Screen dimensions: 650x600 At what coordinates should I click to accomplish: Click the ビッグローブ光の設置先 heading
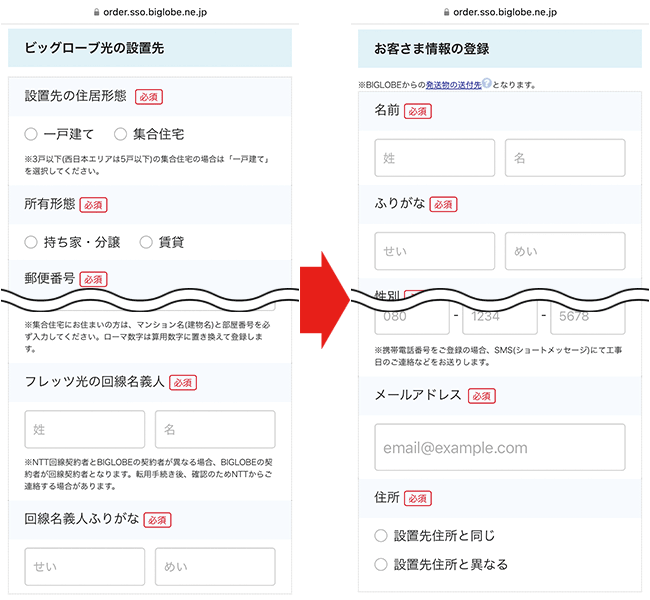pyautogui.click(x=94, y=48)
